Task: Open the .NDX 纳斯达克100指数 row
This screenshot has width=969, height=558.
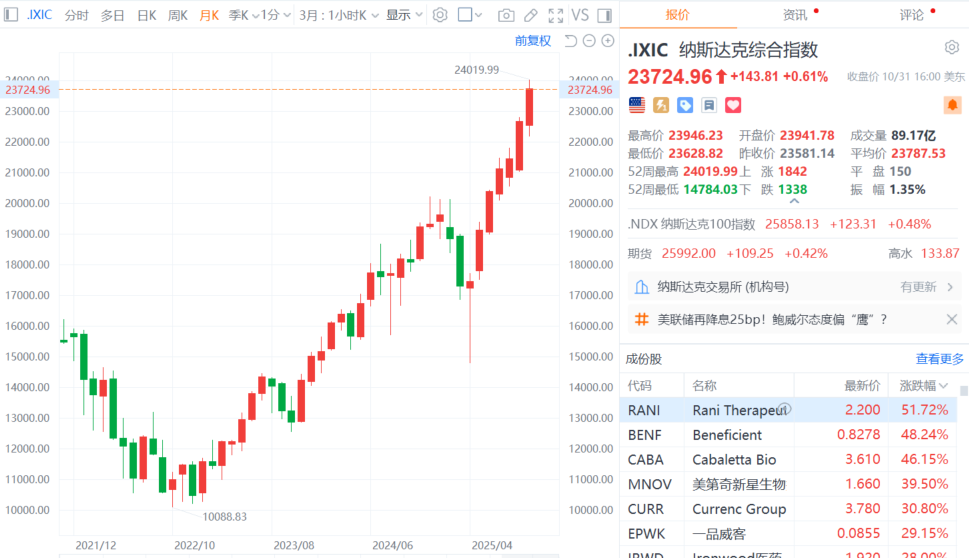Action: 795,224
